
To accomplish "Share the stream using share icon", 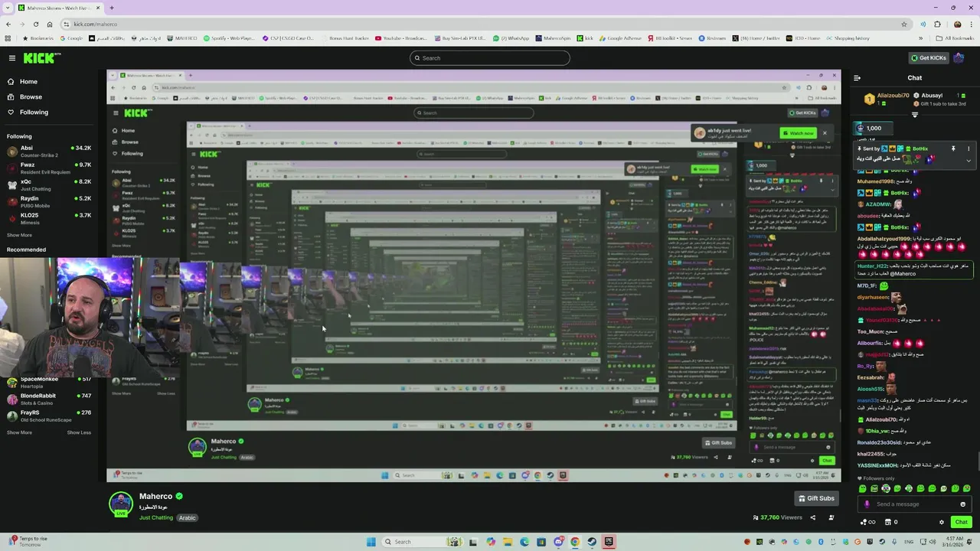I will (812, 518).
